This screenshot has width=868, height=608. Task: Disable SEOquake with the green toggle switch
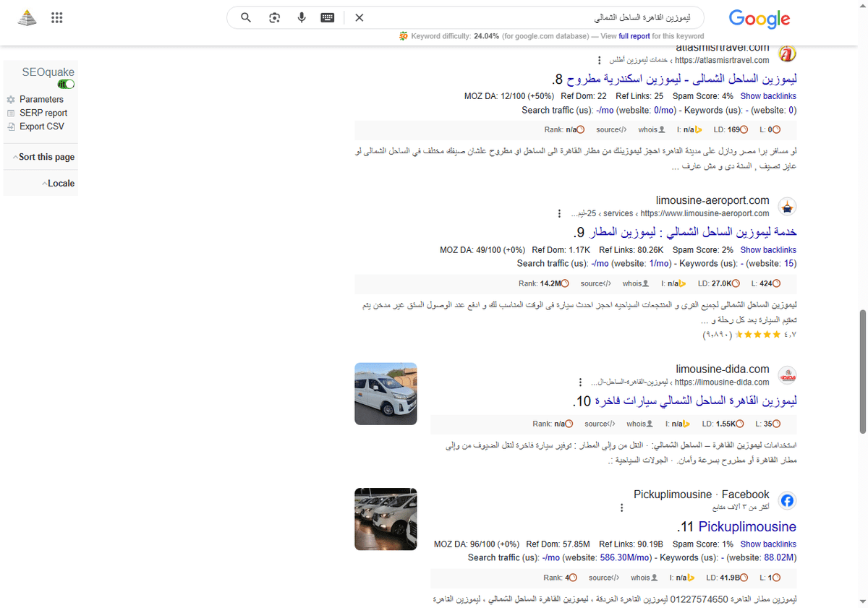[x=66, y=84]
